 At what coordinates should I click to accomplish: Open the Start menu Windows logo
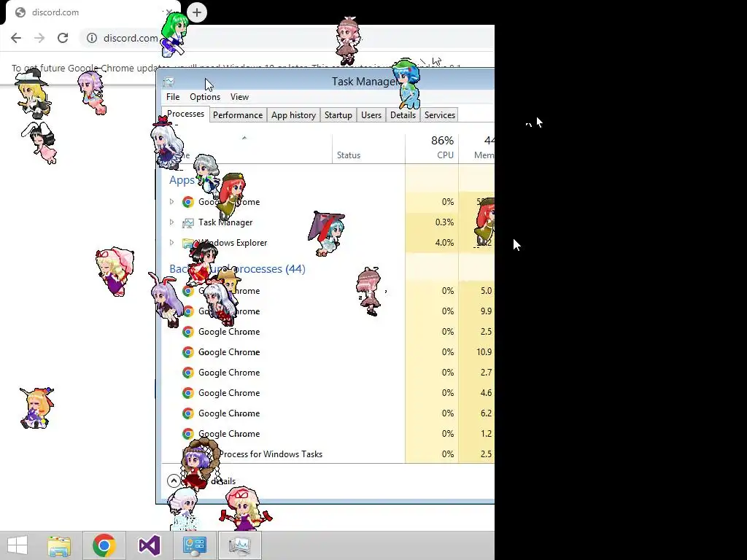click(x=18, y=545)
